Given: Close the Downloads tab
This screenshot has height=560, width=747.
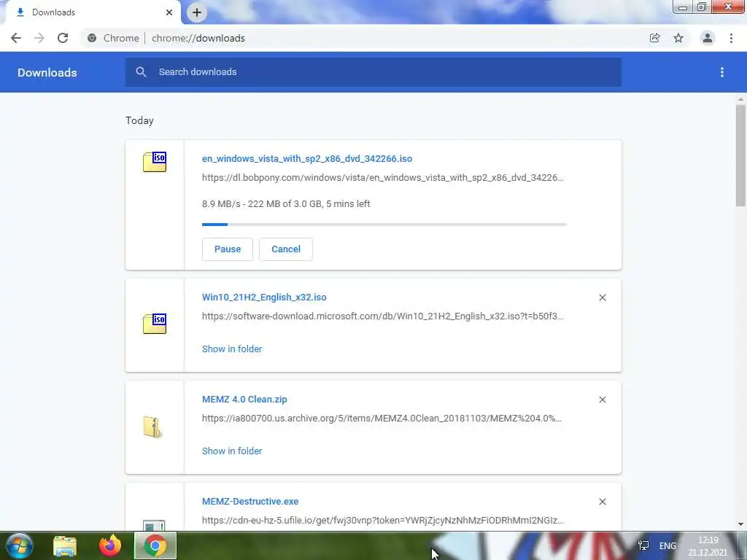Looking at the screenshot, I should pos(169,12).
